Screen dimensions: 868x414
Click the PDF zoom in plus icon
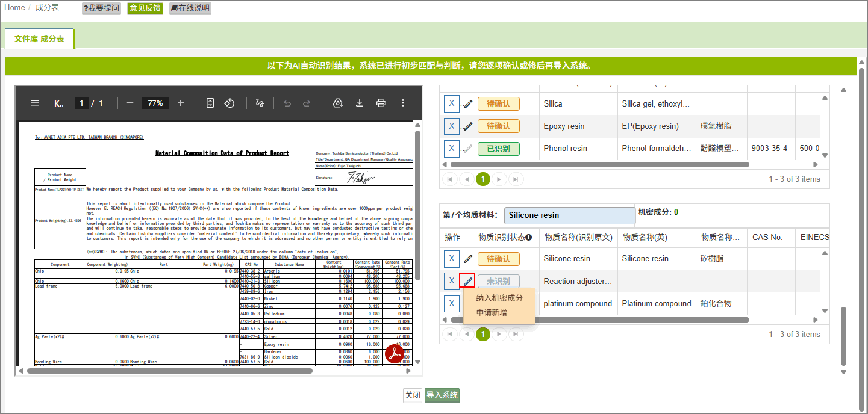181,103
